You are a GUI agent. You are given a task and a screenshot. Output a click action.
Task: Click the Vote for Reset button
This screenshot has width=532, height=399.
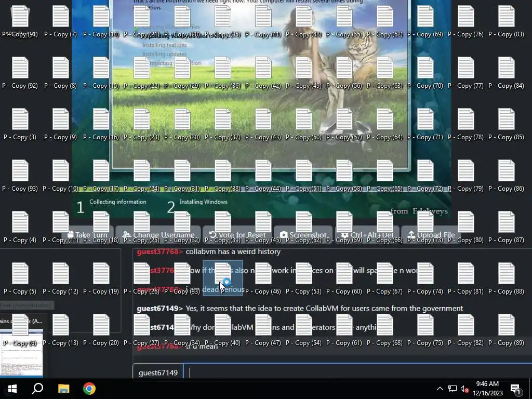pyautogui.click(x=237, y=234)
